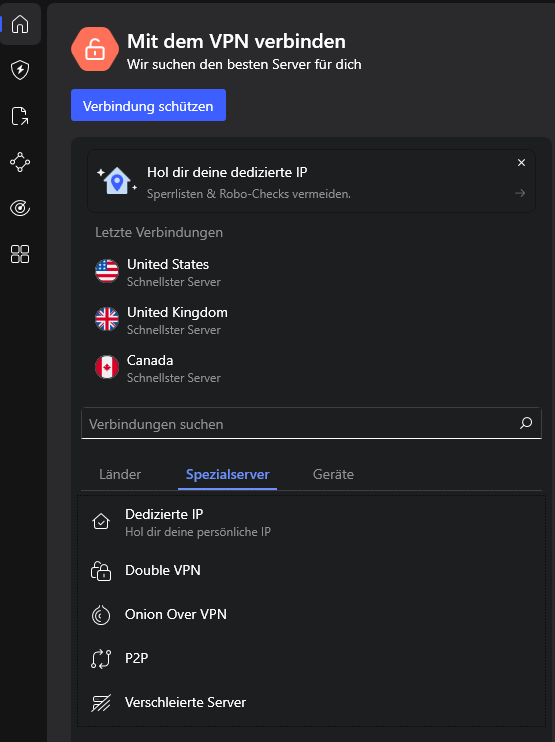Open Threat Protection shield sidebar icon
555x742 pixels.
pyautogui.click(x=20, y=70)
